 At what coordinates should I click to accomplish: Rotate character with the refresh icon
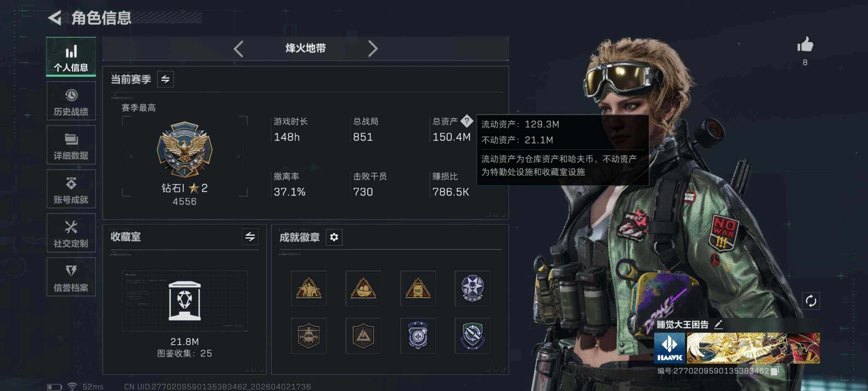(811, 301)
